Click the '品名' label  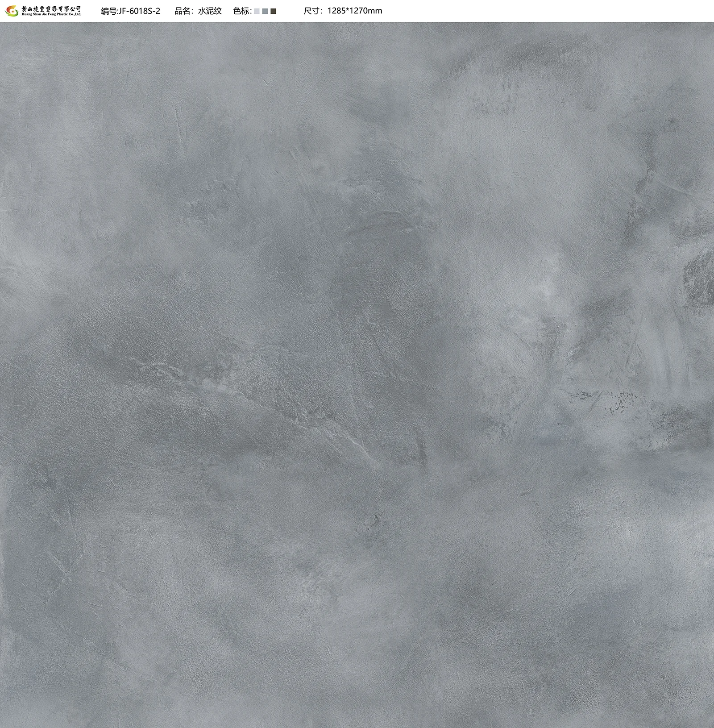pyautogui.click(x=183, y=11)
